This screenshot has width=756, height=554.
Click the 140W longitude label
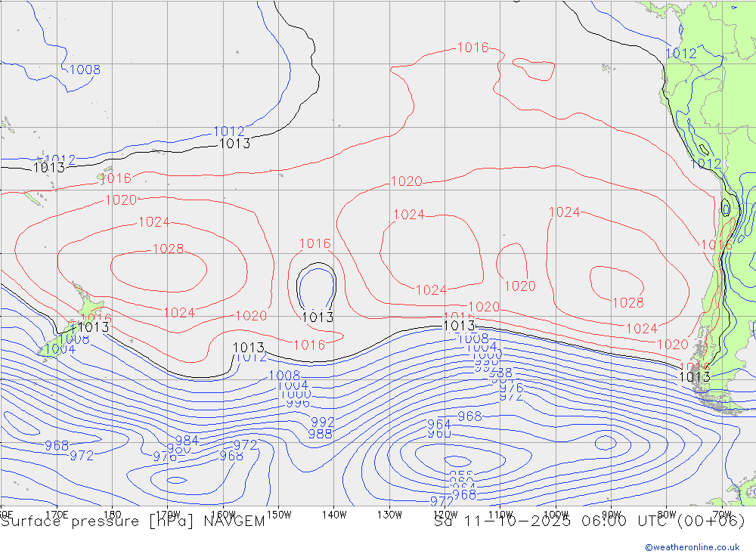coord(334,515)
